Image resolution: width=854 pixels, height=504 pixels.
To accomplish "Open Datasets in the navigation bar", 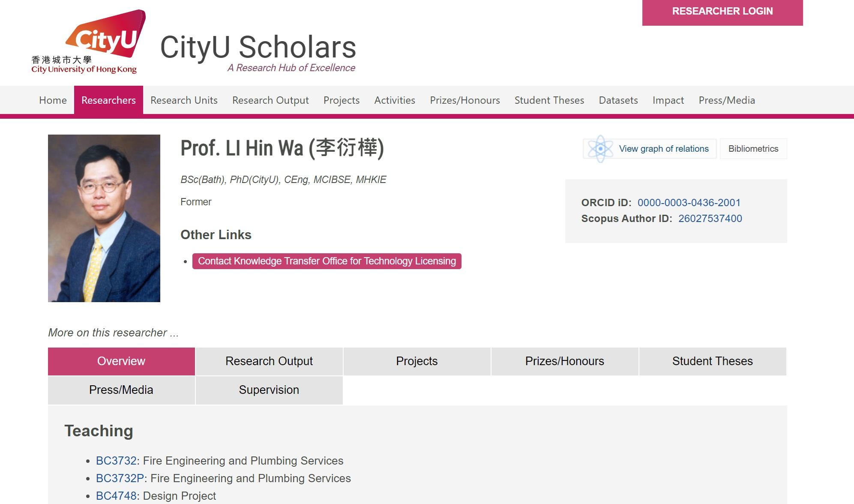I will pos(618,100).
